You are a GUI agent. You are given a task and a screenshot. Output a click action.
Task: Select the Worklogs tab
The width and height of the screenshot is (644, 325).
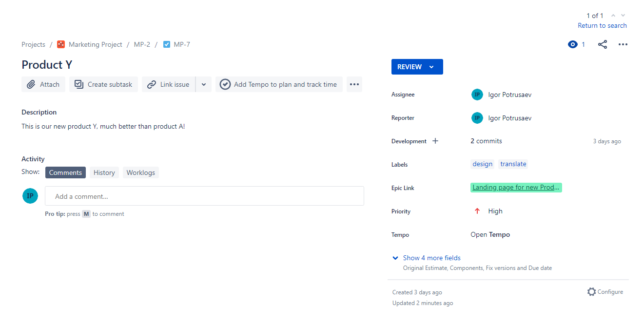coord(141,172)
